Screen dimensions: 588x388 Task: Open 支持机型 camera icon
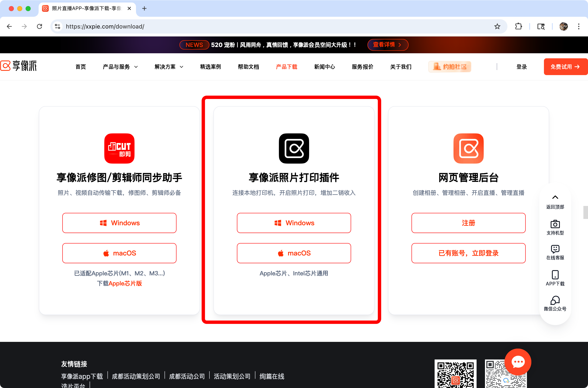click(x=555, y=224)
